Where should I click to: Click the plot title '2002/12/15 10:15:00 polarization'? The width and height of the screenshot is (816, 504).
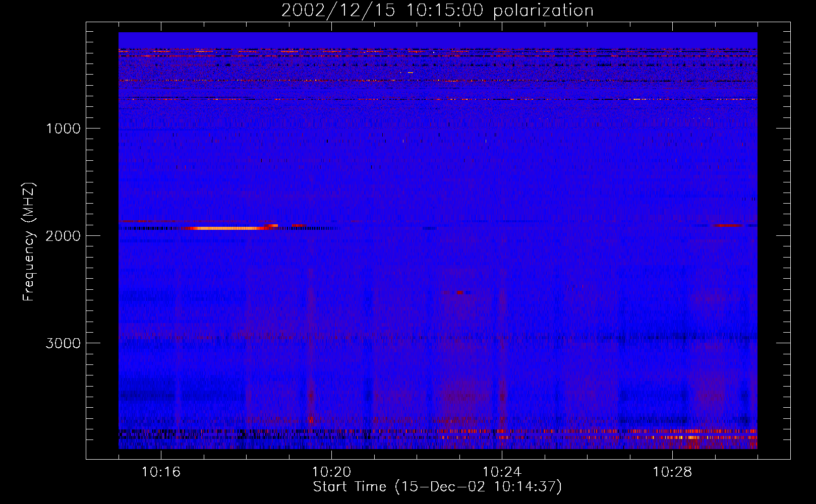pos(437,11)
